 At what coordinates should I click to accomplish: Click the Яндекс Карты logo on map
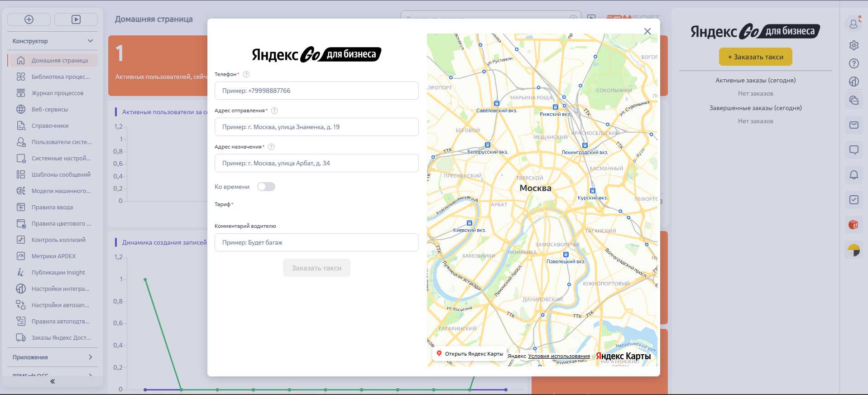[x=623, y=356]
